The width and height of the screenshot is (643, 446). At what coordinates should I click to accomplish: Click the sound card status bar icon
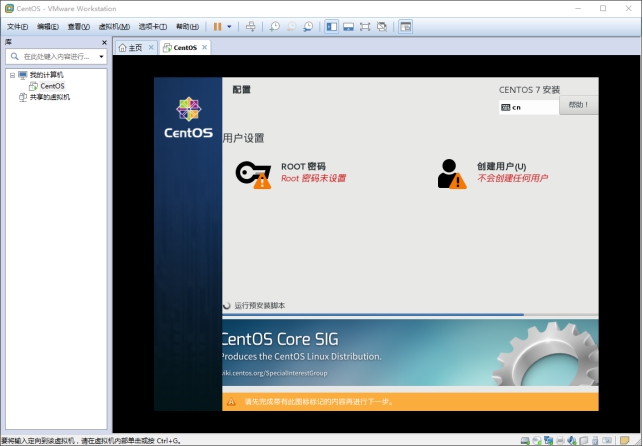(x=572, y=441)
